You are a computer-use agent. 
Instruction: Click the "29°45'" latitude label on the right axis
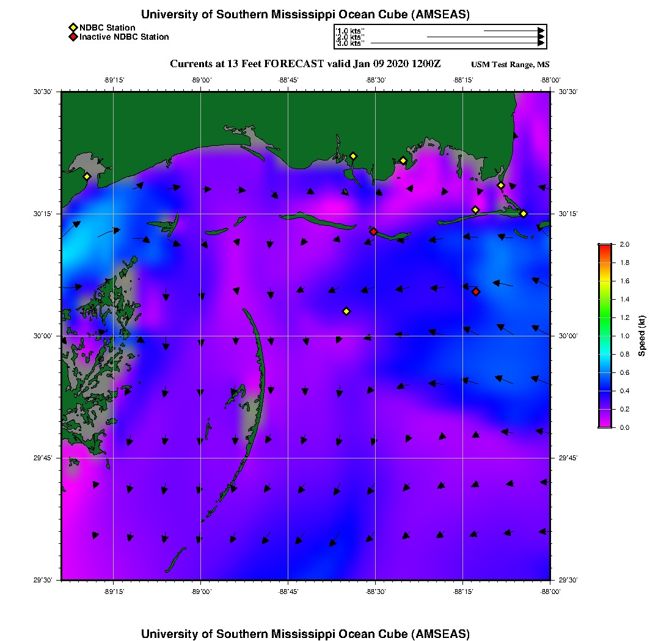click(x=568, y=458)
